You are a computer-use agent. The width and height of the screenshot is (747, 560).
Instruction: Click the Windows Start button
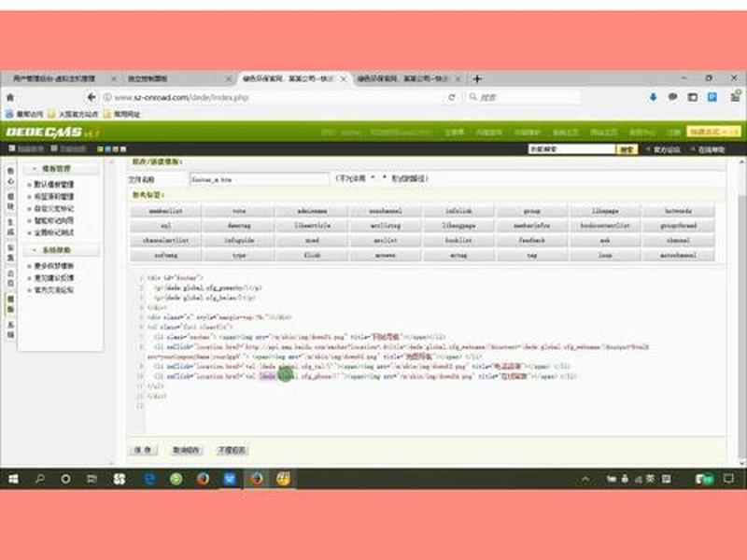tap(13, 479)
